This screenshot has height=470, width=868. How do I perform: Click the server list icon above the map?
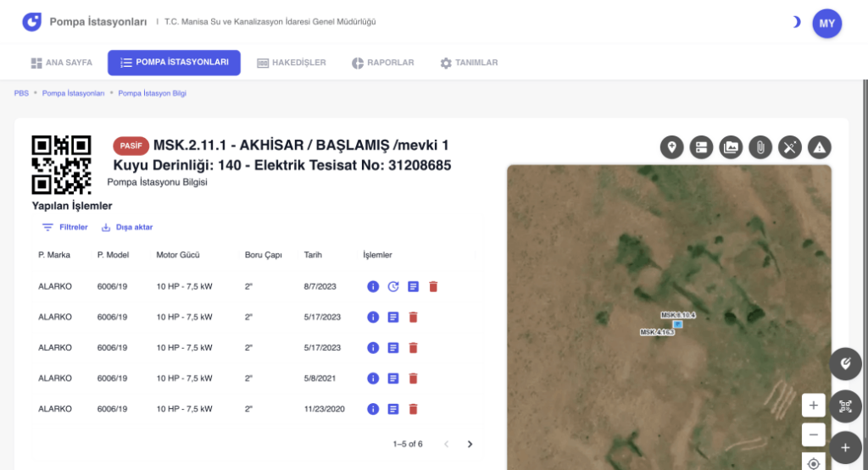(x=701, y=147)
